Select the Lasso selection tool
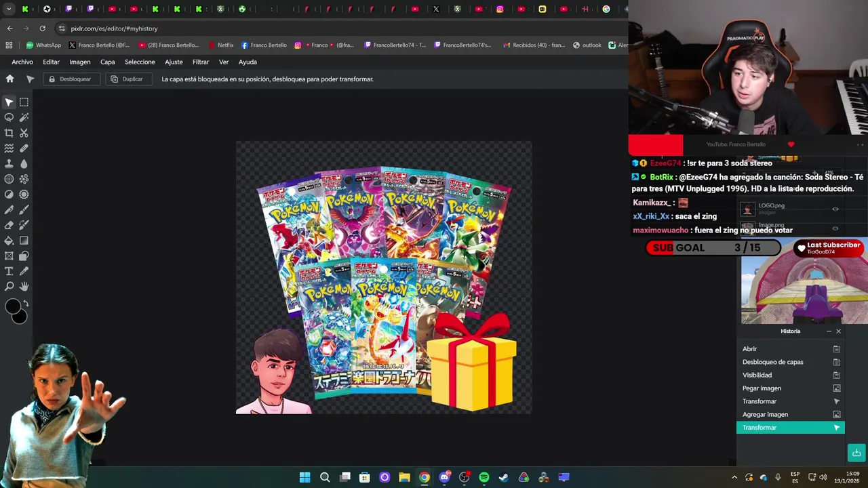The height and width of the screenshot is (488, 868). [9, 117]
